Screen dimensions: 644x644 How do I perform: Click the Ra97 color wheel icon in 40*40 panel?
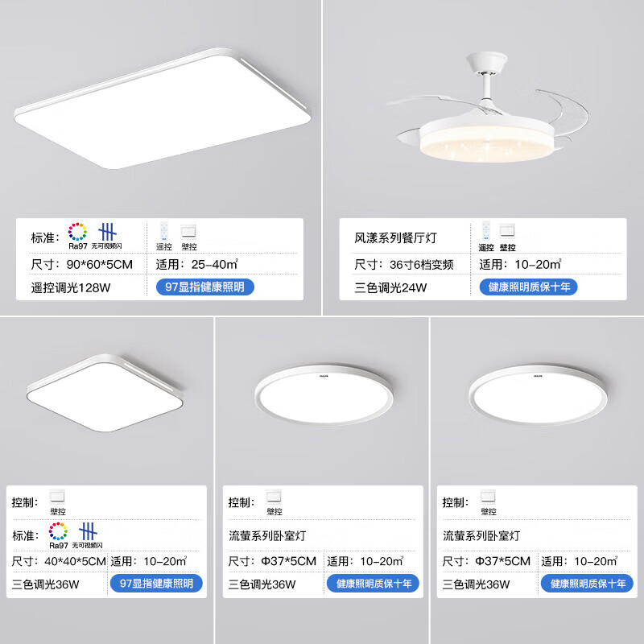coord(58,531)
